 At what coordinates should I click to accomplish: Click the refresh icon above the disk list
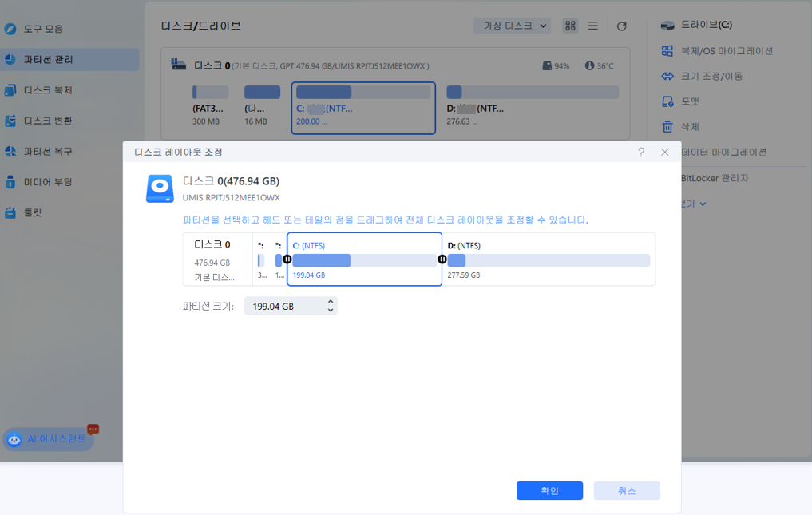point(622,26)
